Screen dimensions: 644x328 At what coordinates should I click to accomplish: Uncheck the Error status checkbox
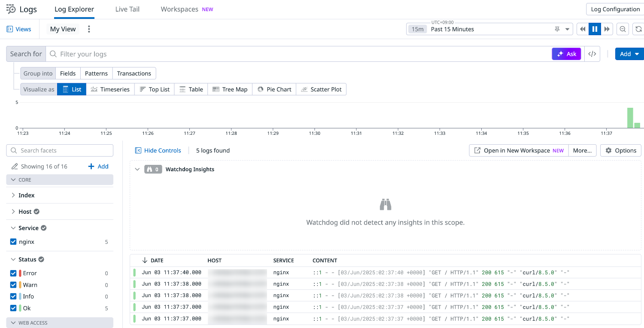[13, 273]
